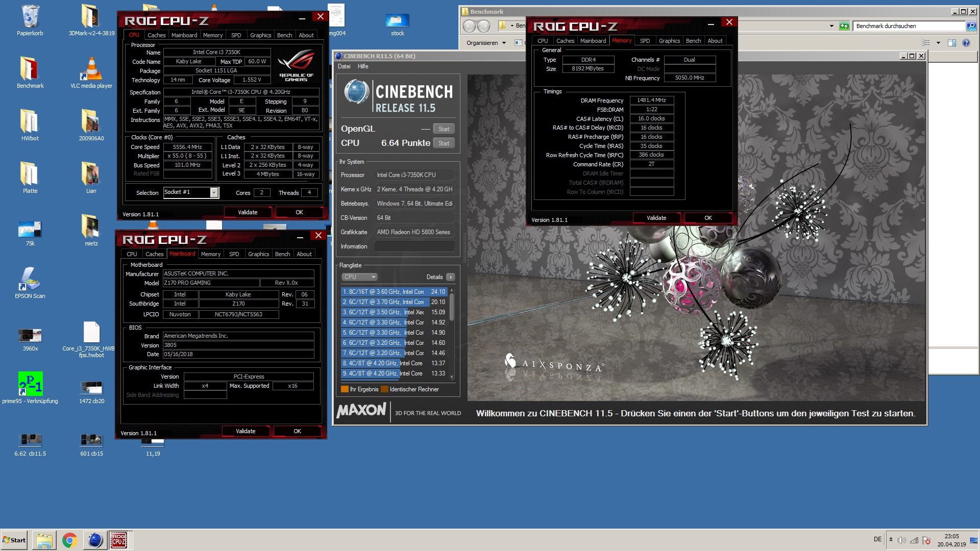980x551 pixels.
Task: Open the Hilfe menu in Cinebench
Action: pos(363,66)
